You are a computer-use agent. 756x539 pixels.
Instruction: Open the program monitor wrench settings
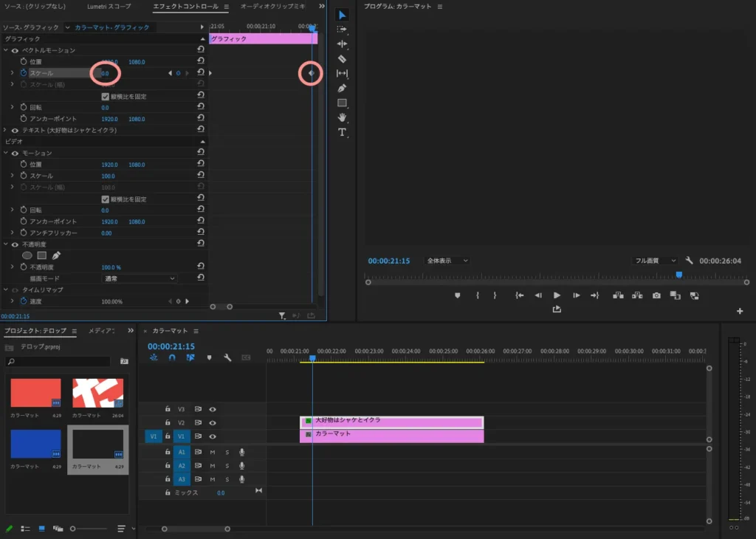[689, 261]
